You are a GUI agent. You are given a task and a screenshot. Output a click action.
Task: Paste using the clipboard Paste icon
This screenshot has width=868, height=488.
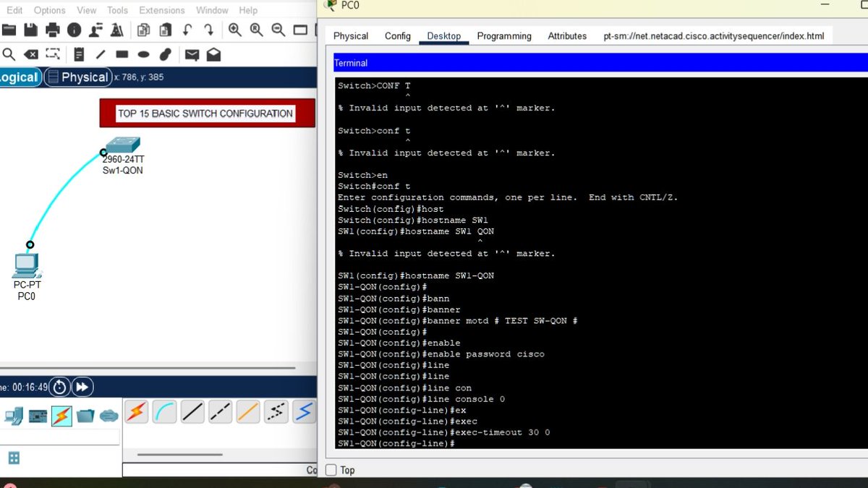tap(166, 30)
